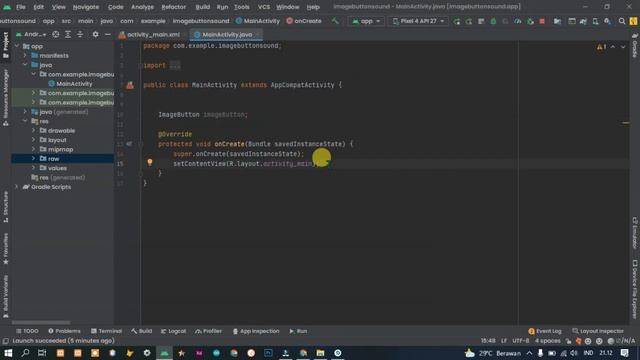Open the Pixel 4 API 27 device dropdown
This screenshot has width=640, height=360.
point(418,21)
